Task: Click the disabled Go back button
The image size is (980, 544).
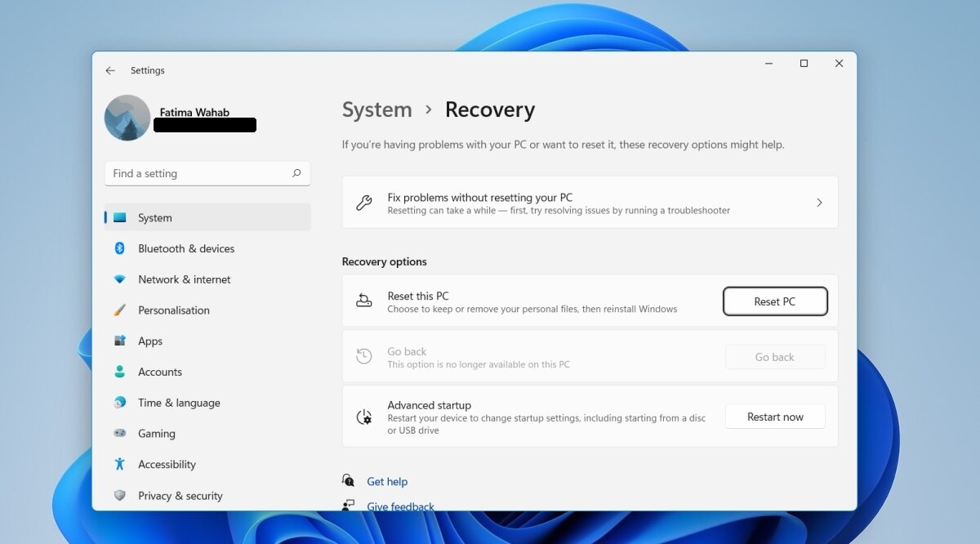Action: (x=774, y=356)
